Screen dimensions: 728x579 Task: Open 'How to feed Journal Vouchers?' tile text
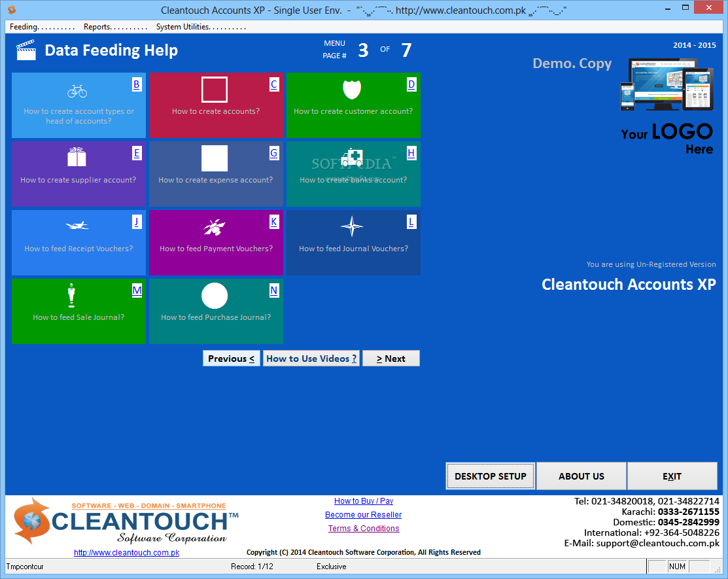354,249
